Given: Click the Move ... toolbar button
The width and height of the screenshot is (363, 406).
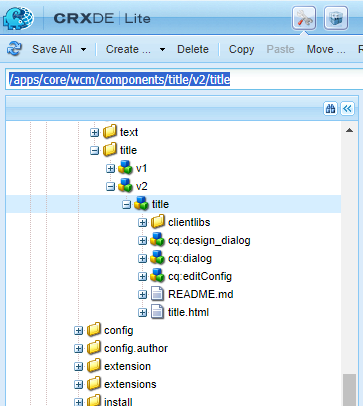Looking at the screenshot, I should coord(326,49).
